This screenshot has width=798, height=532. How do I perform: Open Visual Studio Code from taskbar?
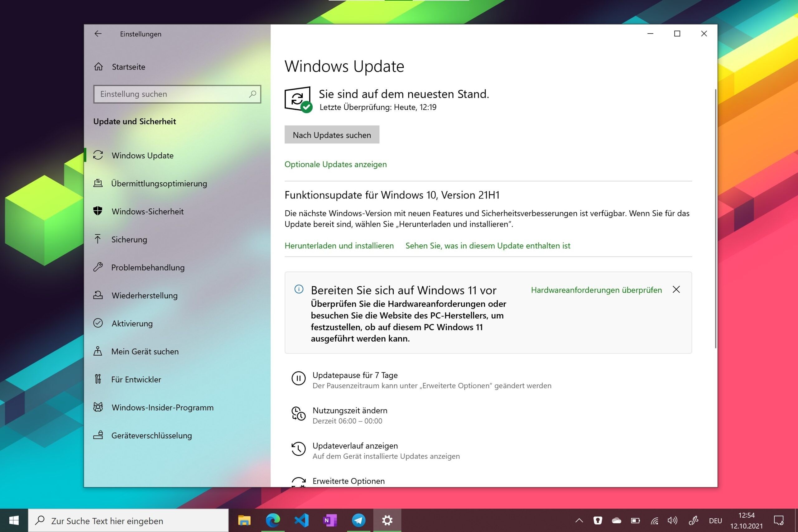301,520
